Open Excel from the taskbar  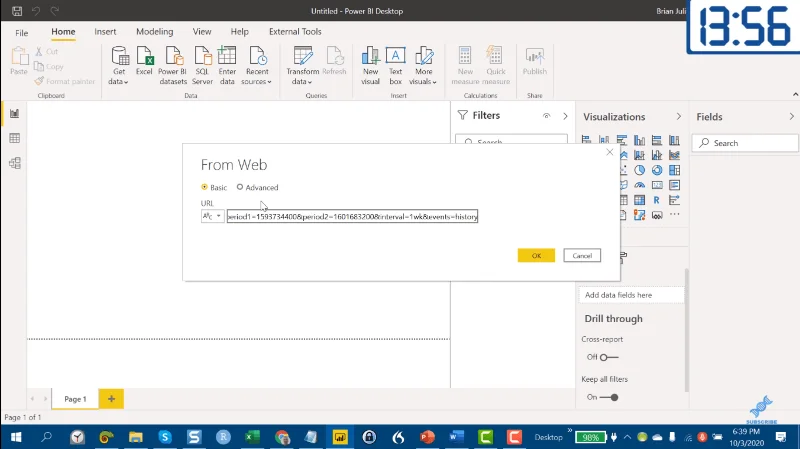253,437
